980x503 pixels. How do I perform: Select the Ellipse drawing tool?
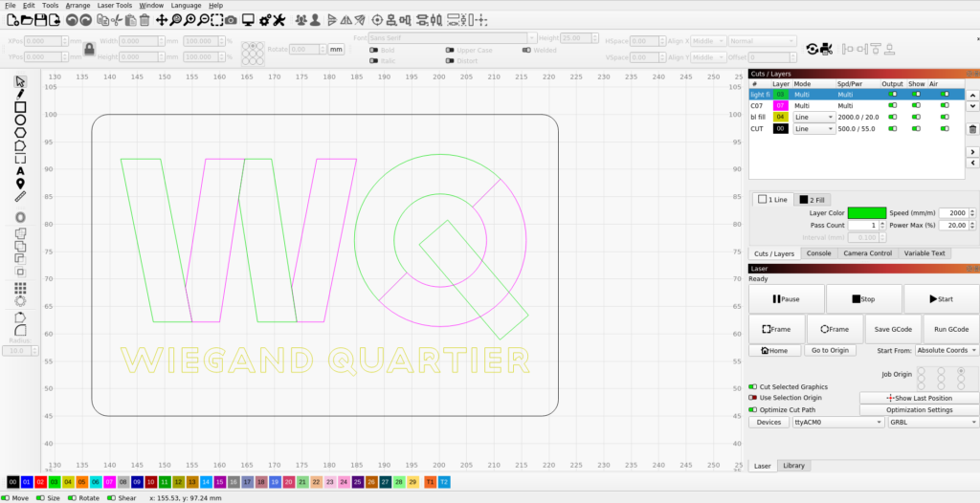pyautogui.click(x=20, y=120)
